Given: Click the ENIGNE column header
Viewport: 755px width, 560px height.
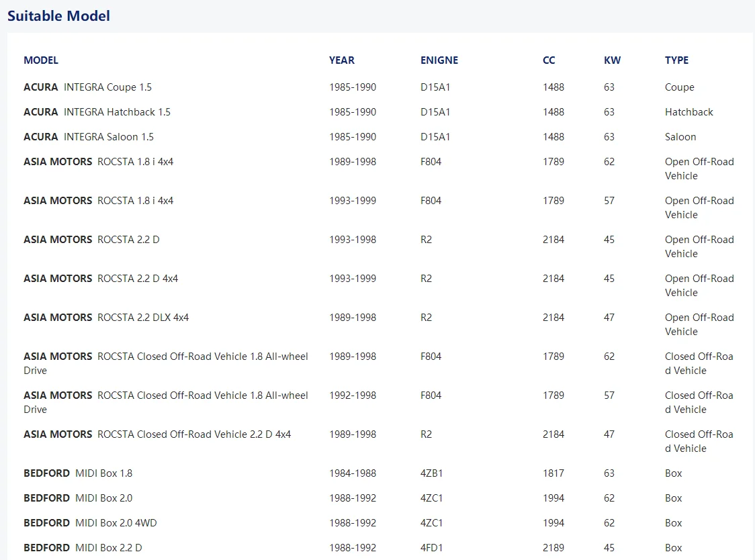Looking at the screenshot, I should click(439, 60).
